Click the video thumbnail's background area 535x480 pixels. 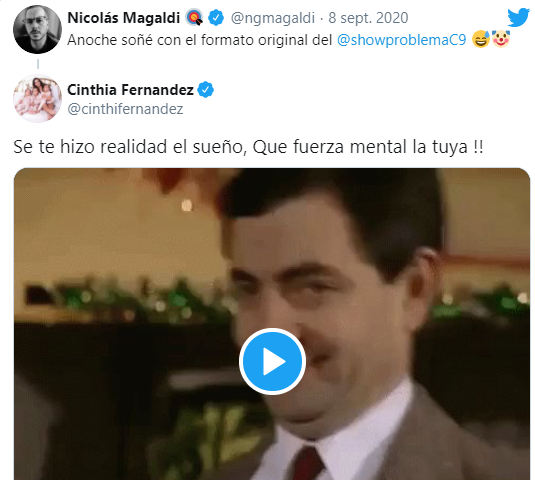[102, 239]
